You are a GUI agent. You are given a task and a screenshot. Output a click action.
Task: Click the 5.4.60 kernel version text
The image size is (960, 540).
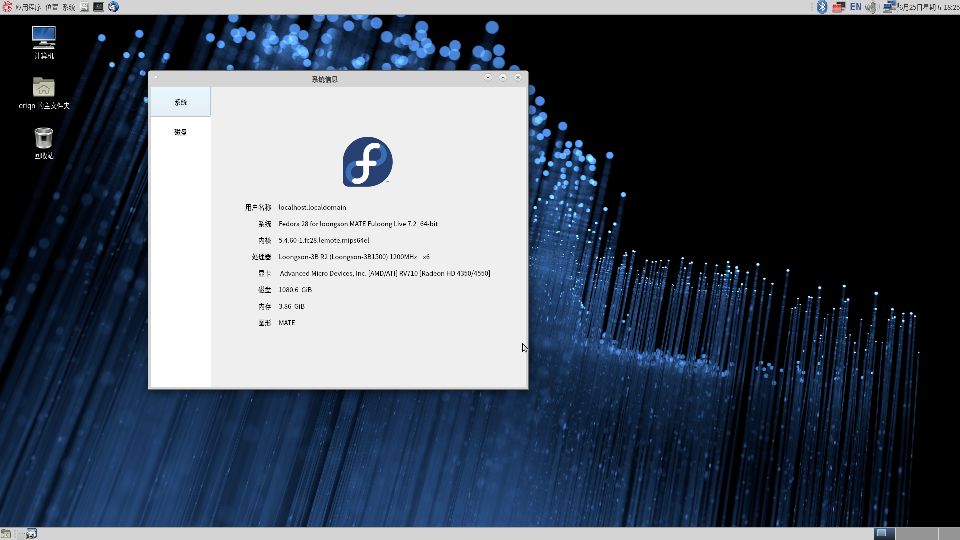tap(324, 241)
